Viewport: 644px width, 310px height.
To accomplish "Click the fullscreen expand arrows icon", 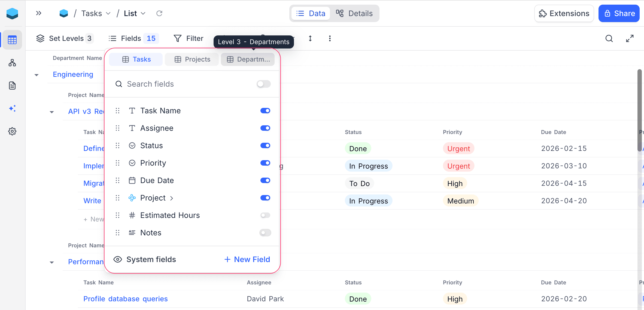I will pyautogui.click(x=630, y=38).
